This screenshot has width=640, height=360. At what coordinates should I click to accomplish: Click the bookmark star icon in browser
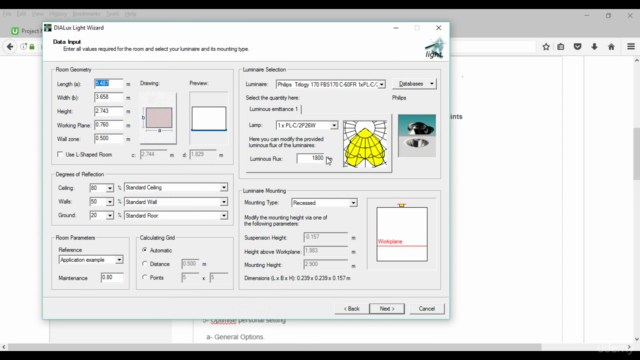(546, 47)
